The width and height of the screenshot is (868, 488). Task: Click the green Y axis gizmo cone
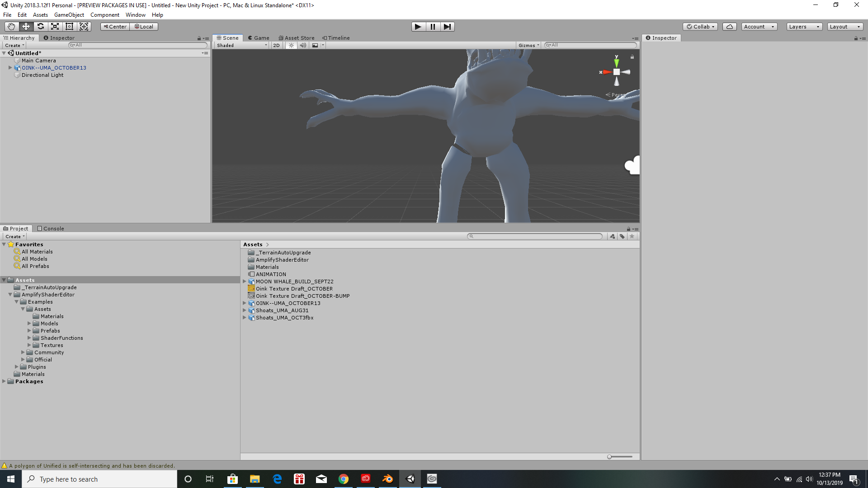[616, 63]
